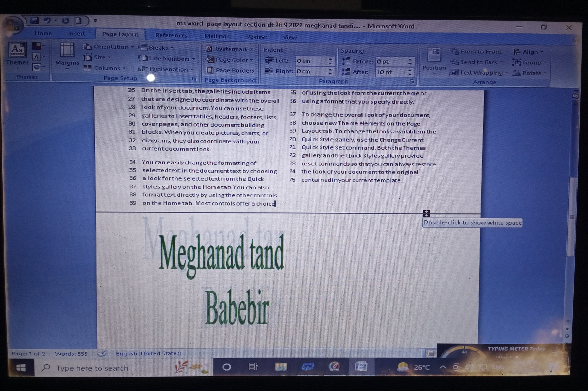
Task: Expand the Orientation dropdown
Action: 111,47
